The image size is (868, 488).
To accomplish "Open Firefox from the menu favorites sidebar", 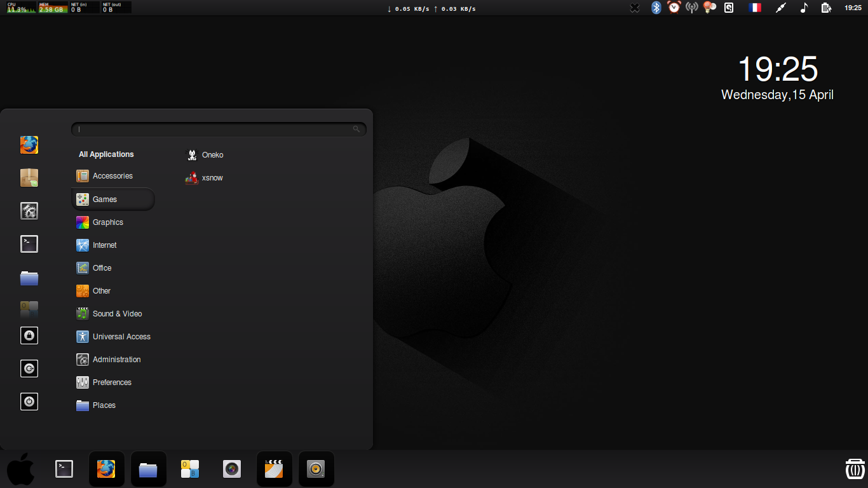I will point(29,145).
